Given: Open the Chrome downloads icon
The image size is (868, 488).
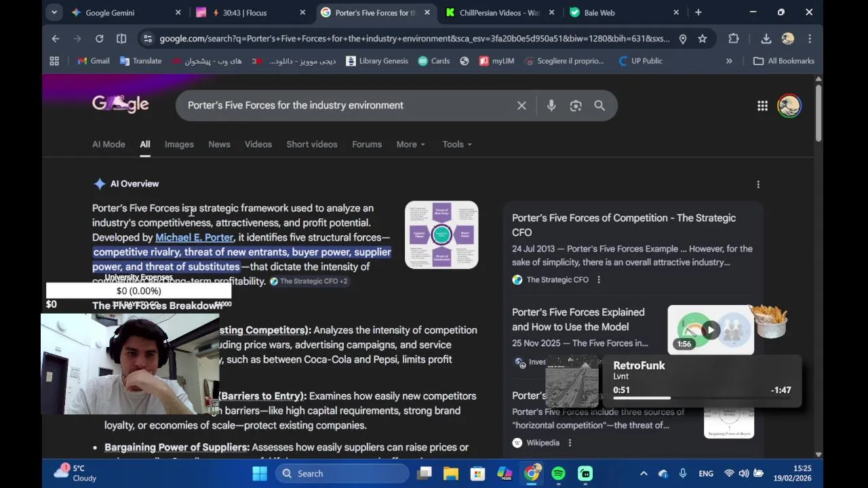Looking at the screenshot, I should pyautogui.click(x=766, y=39).
